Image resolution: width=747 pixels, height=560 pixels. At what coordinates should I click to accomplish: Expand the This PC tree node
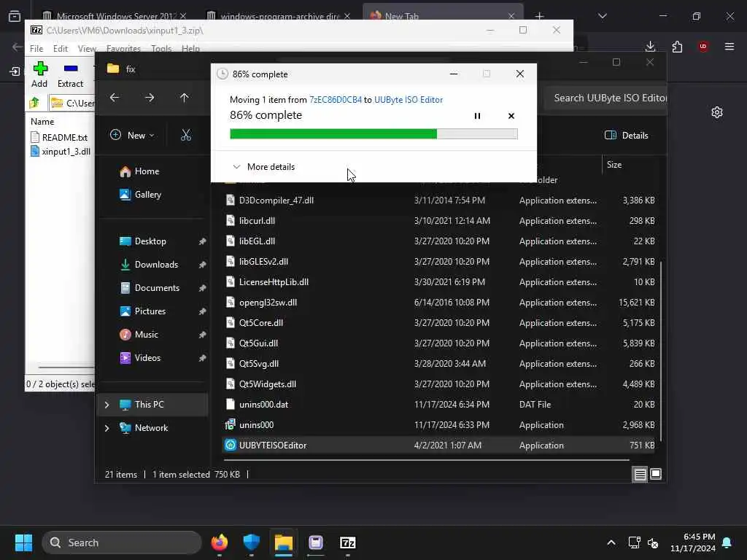[x=107, y=405]
